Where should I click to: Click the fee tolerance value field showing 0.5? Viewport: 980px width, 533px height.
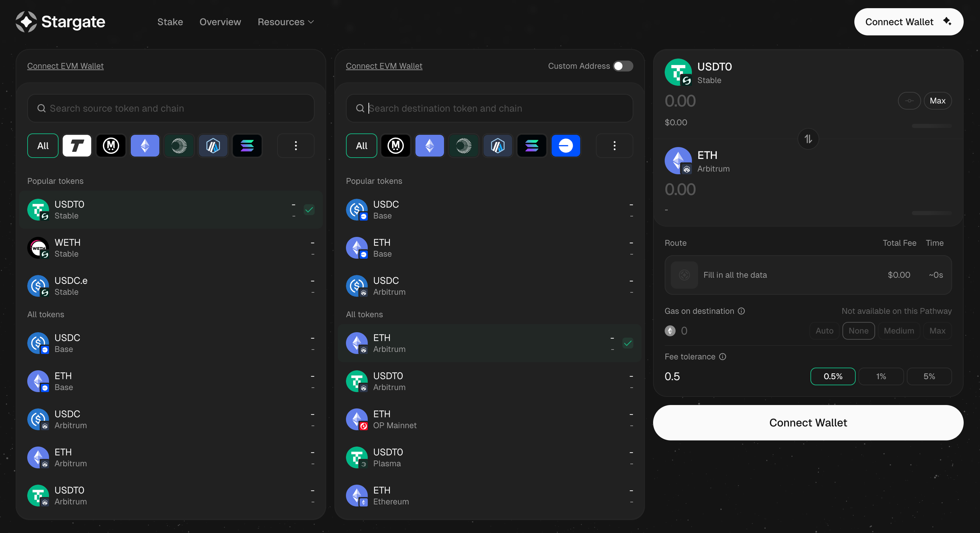[x=672, y=376]
